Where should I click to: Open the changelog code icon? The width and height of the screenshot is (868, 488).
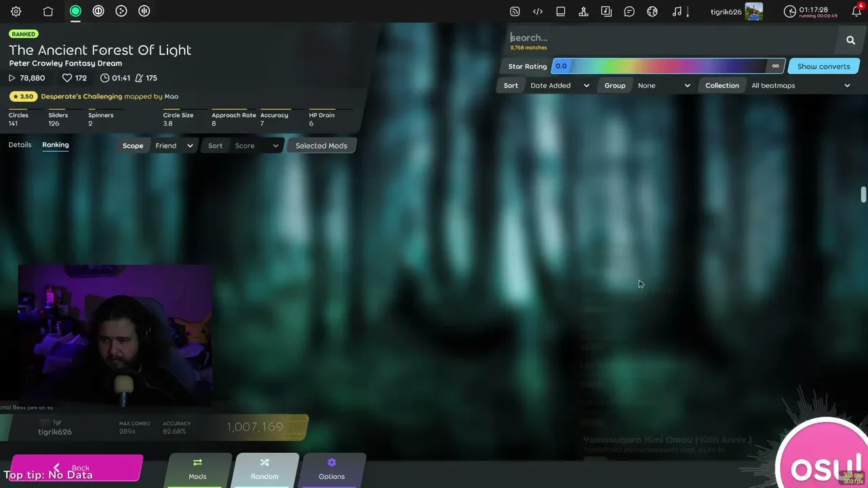coord(538,12)
